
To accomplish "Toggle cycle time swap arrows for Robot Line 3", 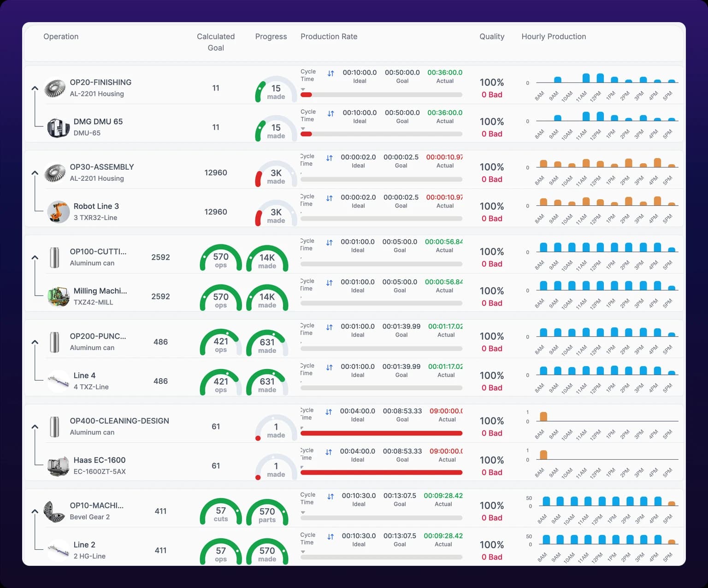I will (x=329, y=198).
